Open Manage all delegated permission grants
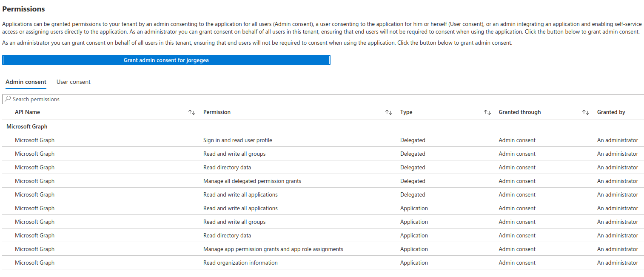The width and height of the screenshot is (644, 277). [252, 181]
